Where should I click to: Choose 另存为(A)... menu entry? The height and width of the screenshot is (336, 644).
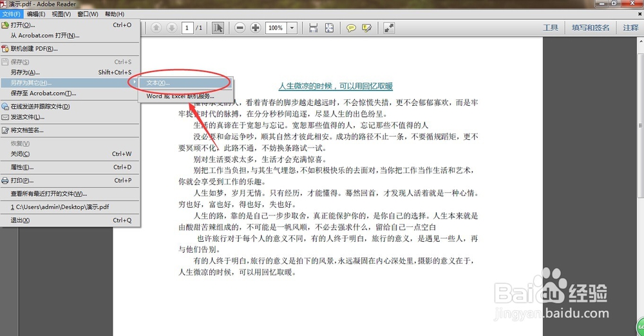point(70,72)
